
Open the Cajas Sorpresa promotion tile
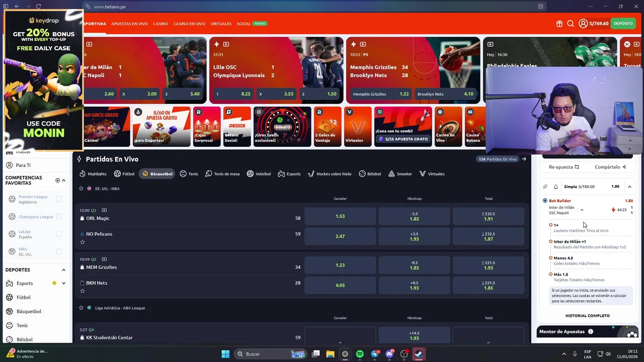[207, 126]
